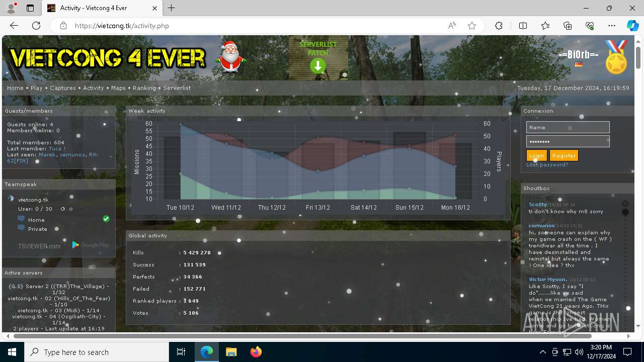Open the Favorites list icon in the toolbar

[545, 26]
